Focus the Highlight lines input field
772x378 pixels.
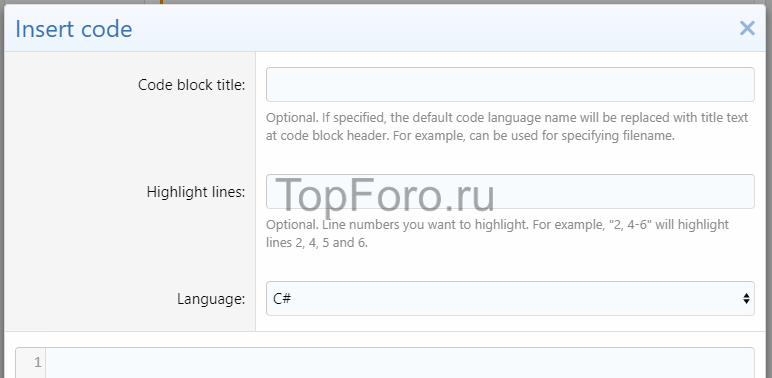pos(510,191)
